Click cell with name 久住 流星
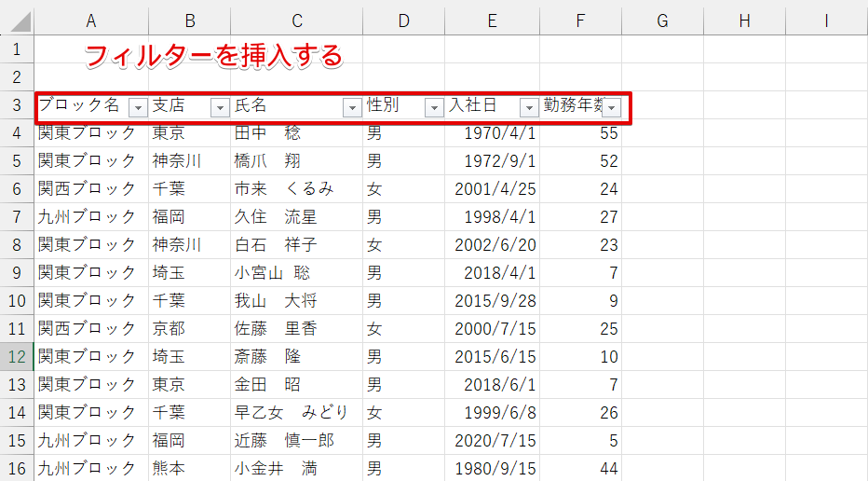868x481 pixels. [x=297, y=216]
